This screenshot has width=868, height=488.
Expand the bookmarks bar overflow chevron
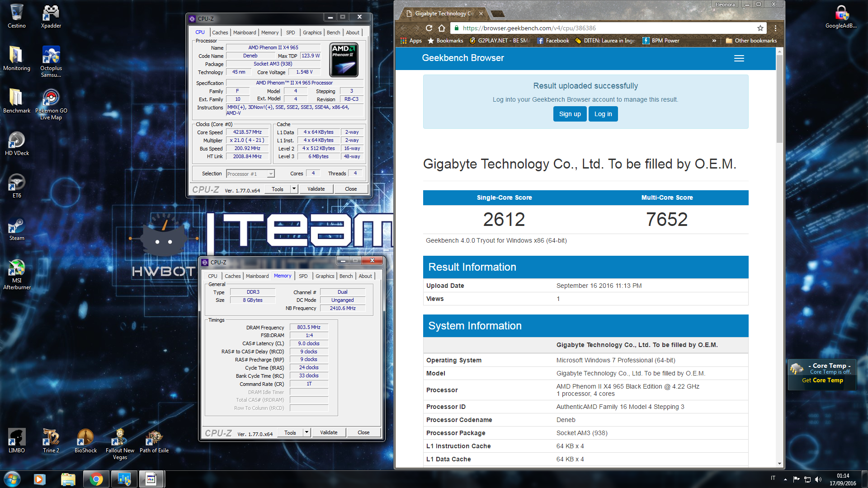point(714,41)
